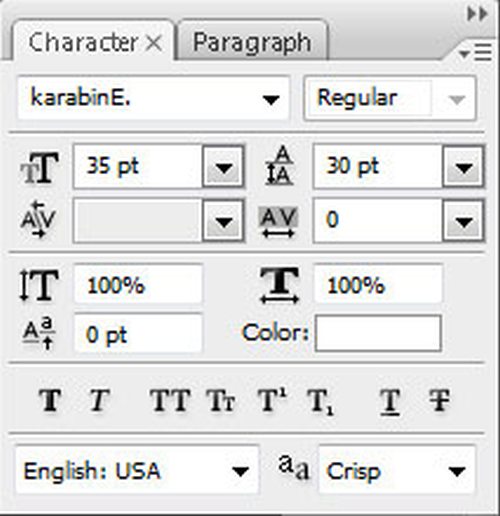
Task: Toggle Faux Italic text style
Action: point(99,400)
